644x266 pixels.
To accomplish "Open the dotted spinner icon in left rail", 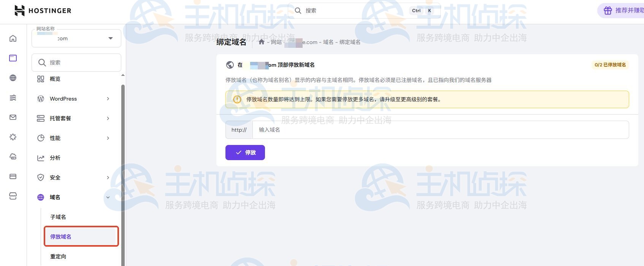I will [x=13, y=137].
